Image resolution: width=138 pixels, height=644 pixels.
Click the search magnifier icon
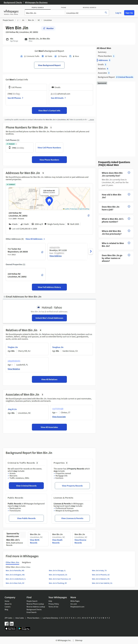tap(106, 13)
